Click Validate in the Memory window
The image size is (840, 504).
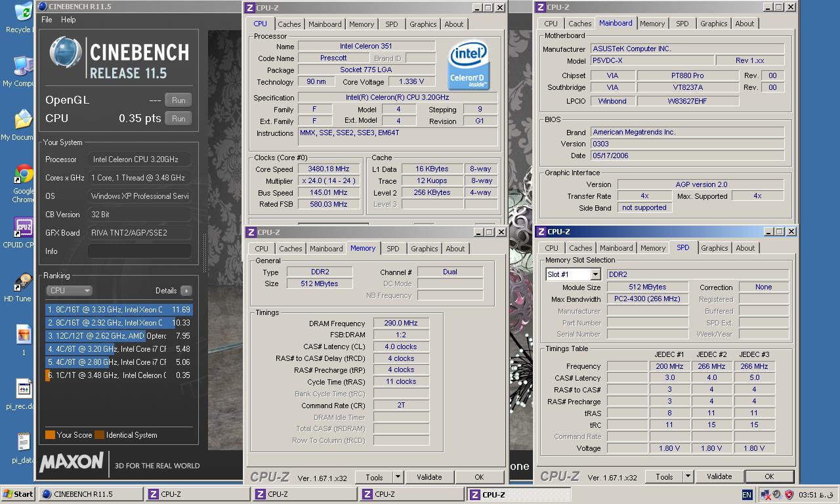(429, 477)
